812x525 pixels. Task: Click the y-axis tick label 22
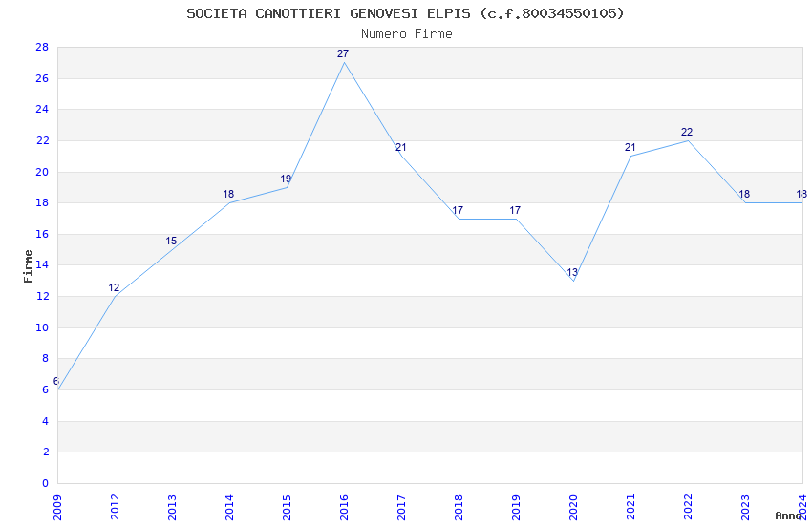[42, 140]
